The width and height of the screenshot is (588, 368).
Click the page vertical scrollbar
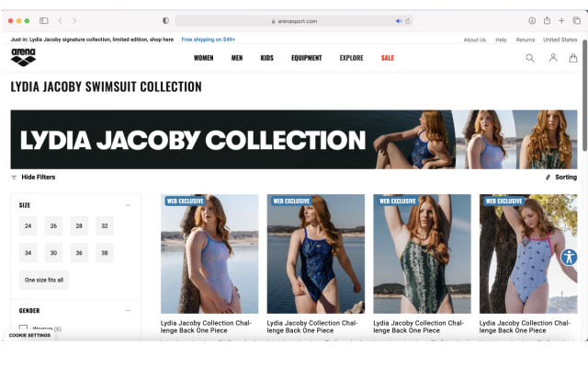[584, 96]
